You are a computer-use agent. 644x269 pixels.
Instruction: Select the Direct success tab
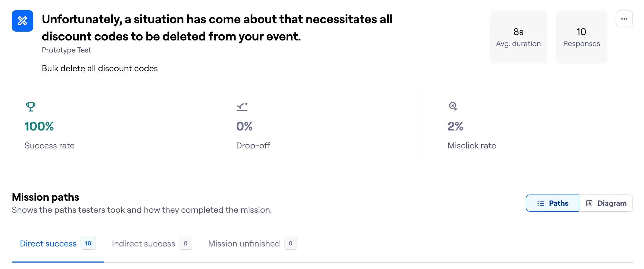pyautogui.click(x=48, y=244)
